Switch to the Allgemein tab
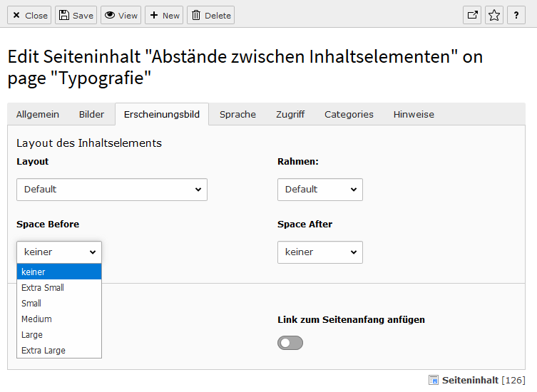 point(38,114)
